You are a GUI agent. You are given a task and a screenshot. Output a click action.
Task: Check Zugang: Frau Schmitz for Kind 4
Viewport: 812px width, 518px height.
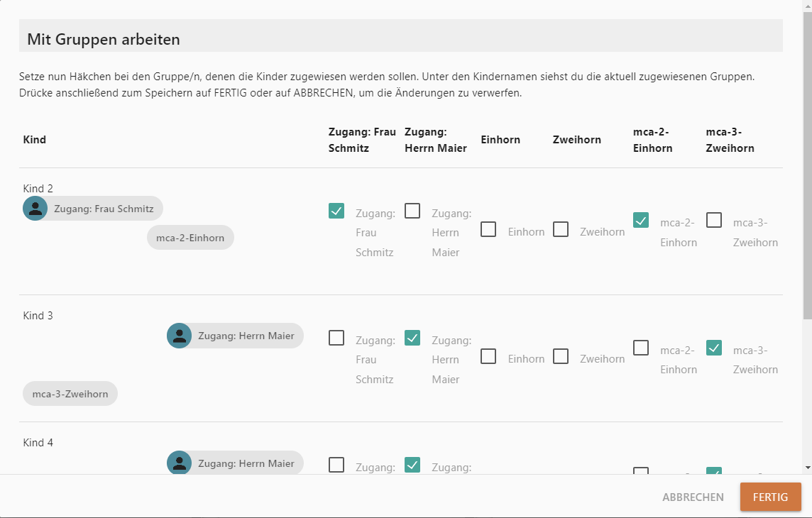tap(336, 465)
